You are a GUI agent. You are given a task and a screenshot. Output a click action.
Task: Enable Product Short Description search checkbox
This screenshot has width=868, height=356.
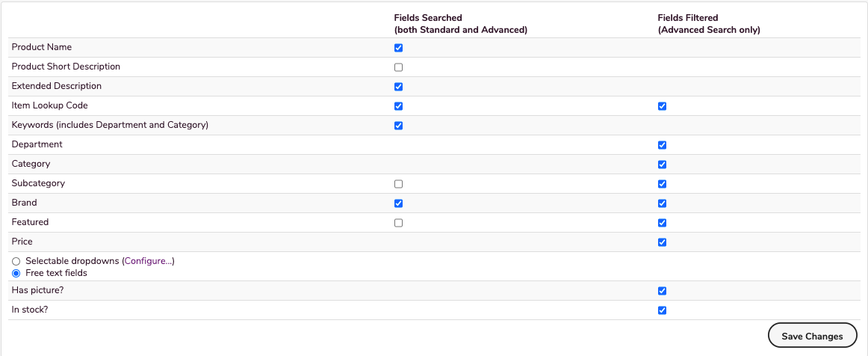coord(398,67)
